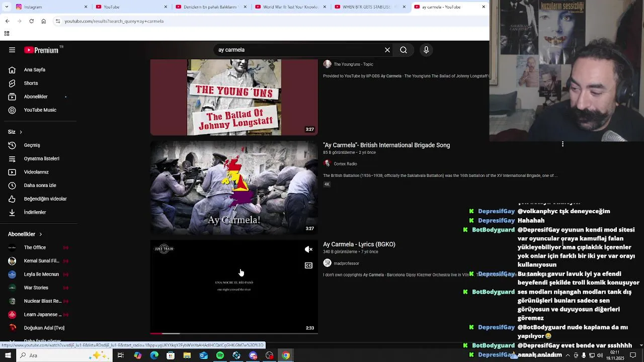Viewport: 644px width, 362px height.
Task: Close the Instagram tab
Action: point(86,7)
